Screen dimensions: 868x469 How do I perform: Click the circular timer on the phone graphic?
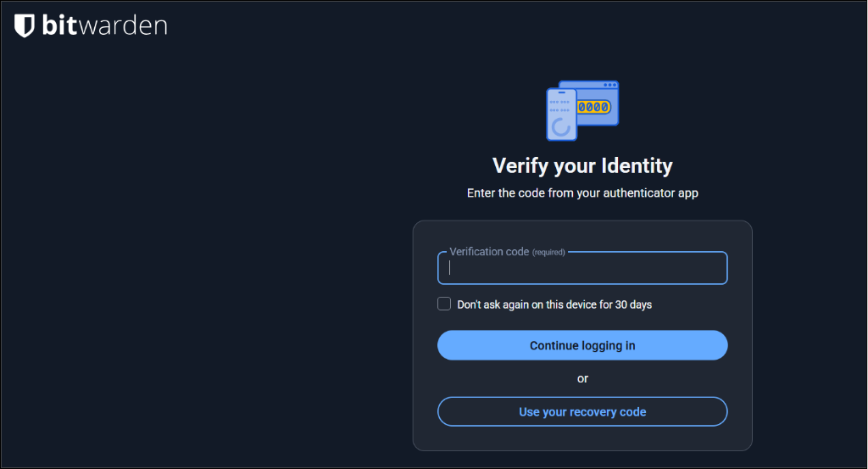[561, 126]
